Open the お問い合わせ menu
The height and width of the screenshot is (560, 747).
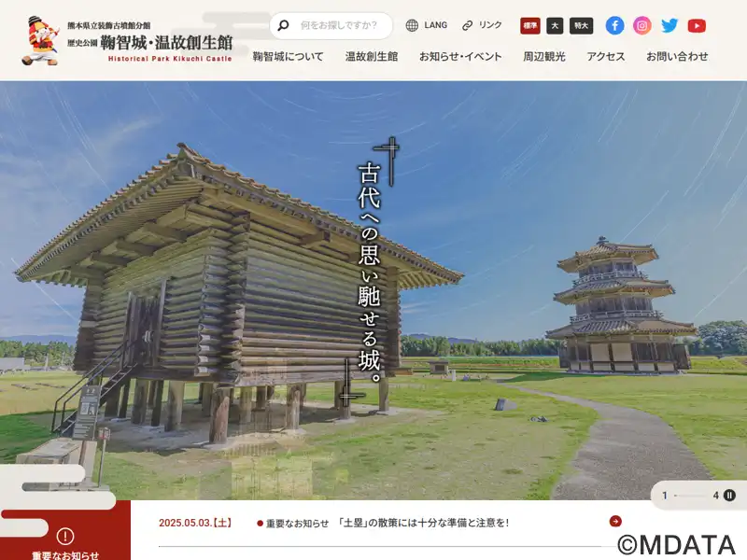coord(678,57)
